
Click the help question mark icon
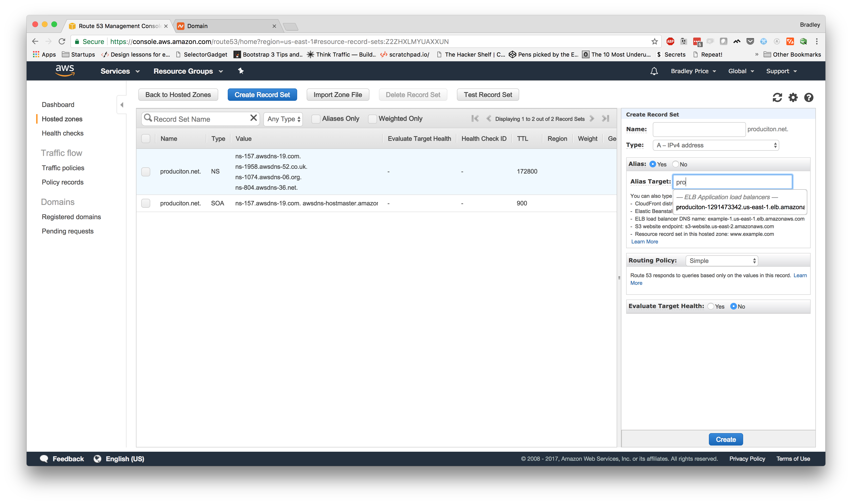tap(808, 97)
